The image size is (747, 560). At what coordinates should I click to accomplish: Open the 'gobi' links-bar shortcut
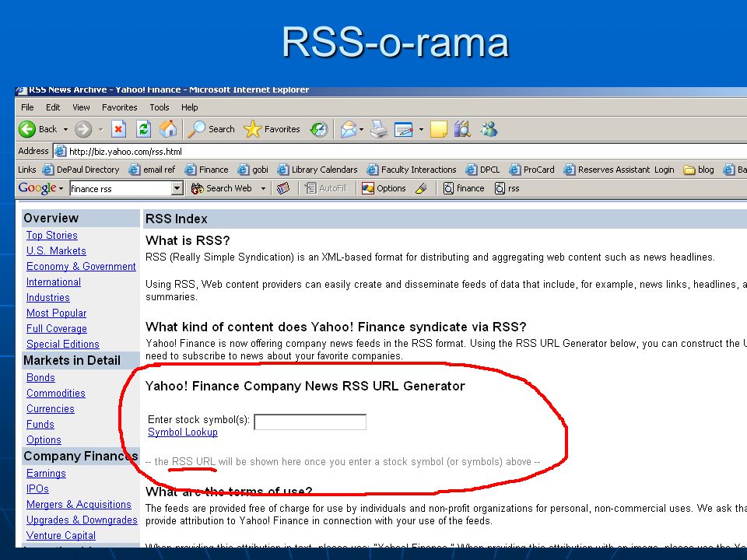click(x=253, y=170)
